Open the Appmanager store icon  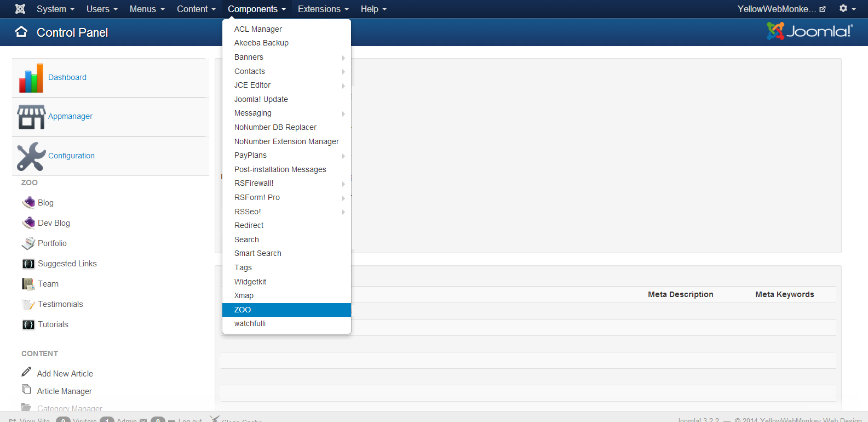(x=31, y=117)
